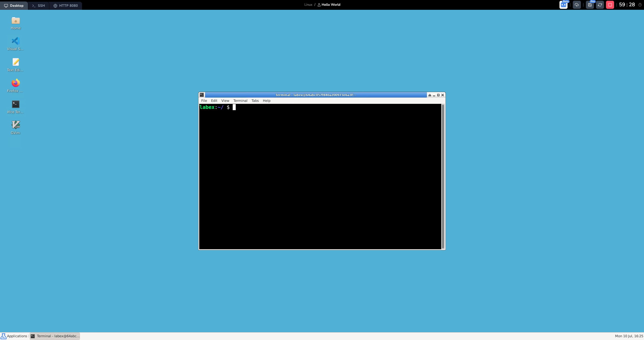Open the terminal's File menu
This screenshot has width=644, height=340.
click(204, 101)
